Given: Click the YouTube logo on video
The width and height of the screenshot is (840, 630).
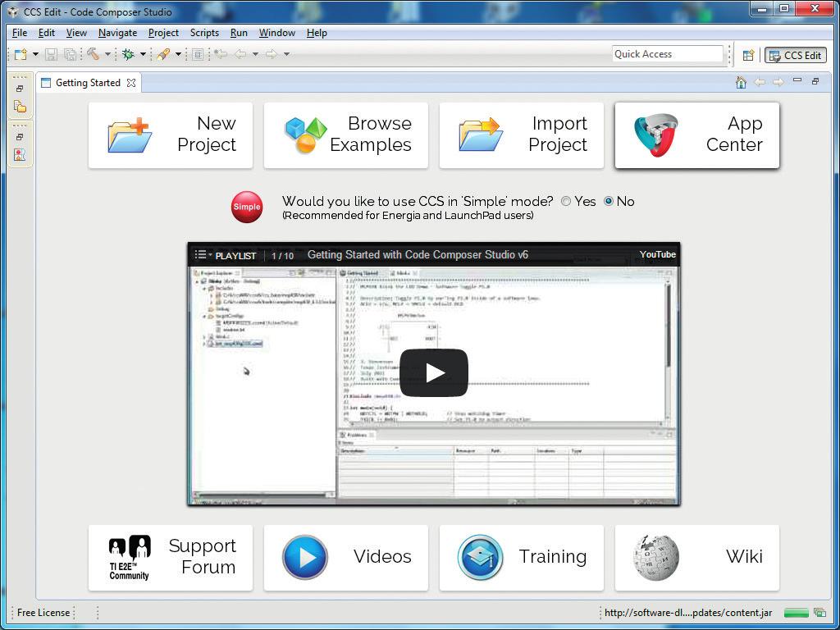Looking at the screenshot, I should pos(657,254).
